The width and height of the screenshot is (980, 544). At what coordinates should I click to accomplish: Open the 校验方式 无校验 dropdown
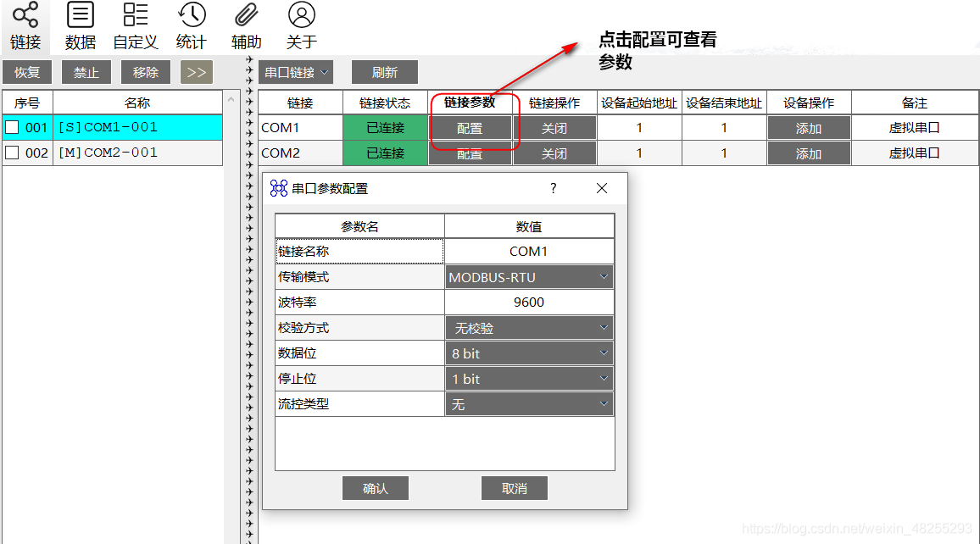click(x=529, y=328)
